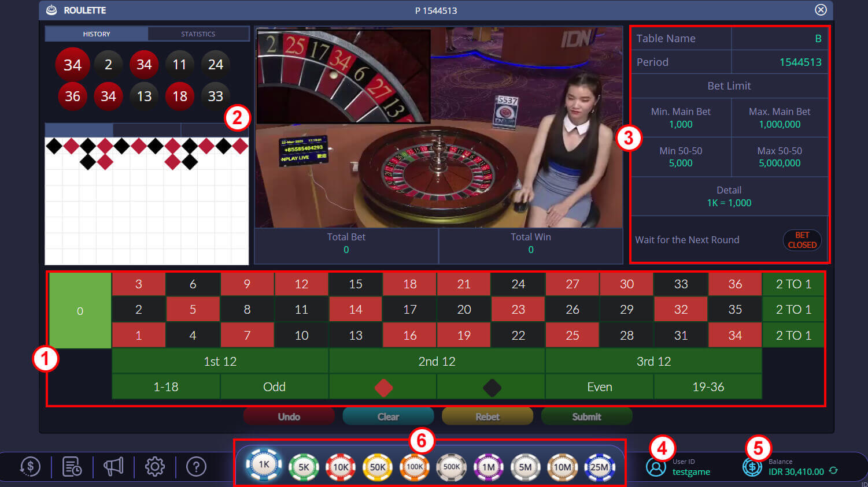Bet on the green 0 cell
The image size is (868, 487).
[80, 311]
